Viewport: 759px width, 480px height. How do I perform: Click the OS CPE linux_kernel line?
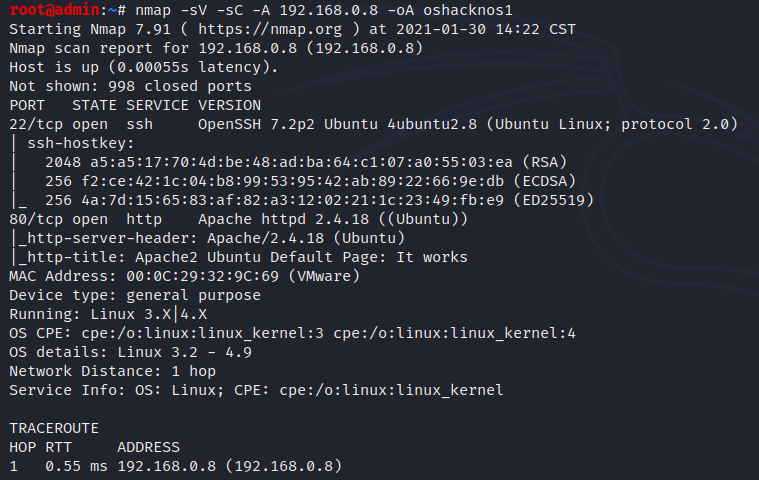click(x=292, y=333)
